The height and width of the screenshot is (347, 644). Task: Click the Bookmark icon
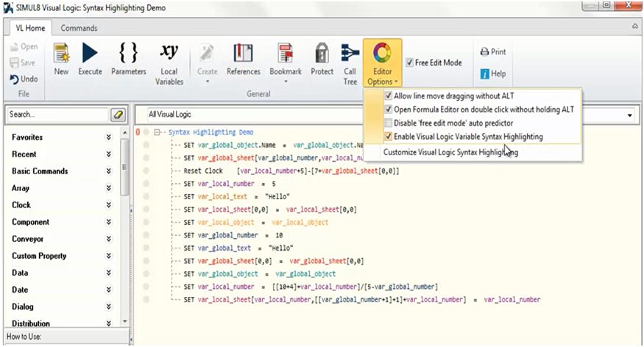286,54
